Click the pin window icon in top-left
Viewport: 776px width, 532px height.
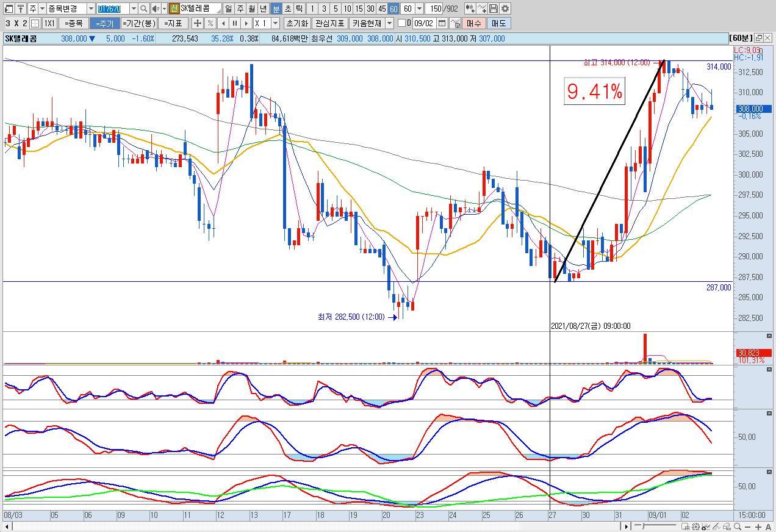pyautogui.click(x=21, y=9)
